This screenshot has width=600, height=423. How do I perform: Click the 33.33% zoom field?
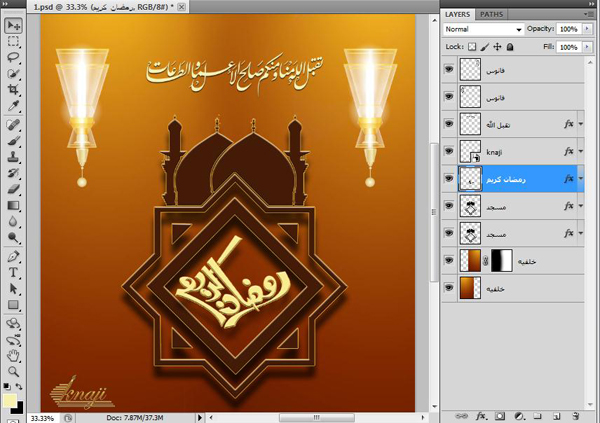point(41,417)
